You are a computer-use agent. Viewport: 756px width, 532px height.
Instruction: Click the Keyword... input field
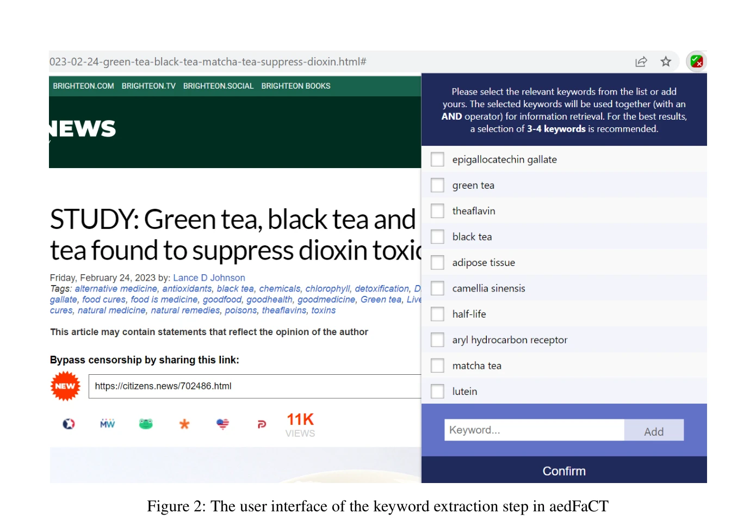[x=534, y=430]
